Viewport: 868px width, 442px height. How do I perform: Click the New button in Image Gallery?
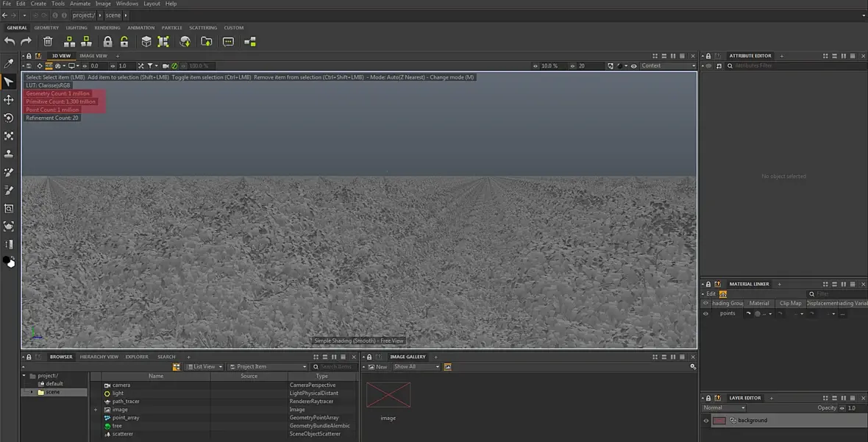pos(378,367)
